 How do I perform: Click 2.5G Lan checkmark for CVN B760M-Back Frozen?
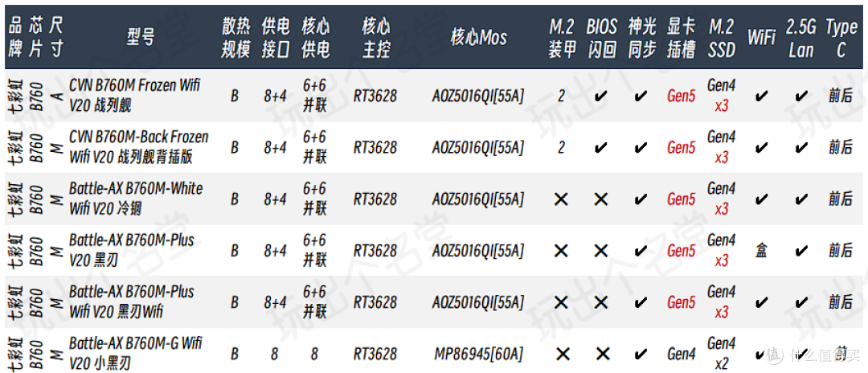point(800,148)
